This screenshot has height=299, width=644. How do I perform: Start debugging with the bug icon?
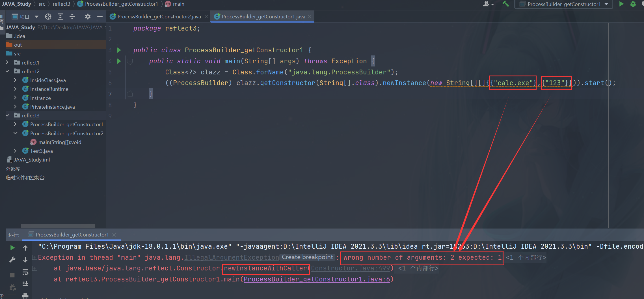point(633,4)
